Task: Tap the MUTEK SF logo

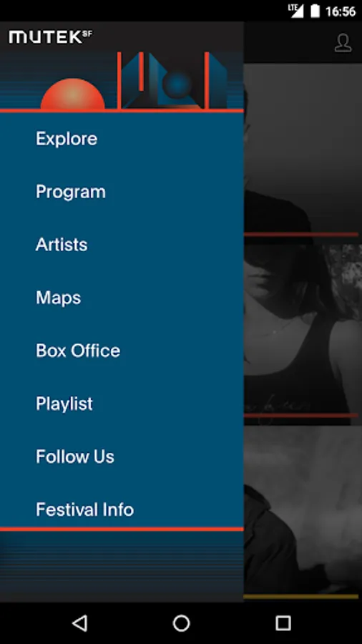Action: [50, 37]
